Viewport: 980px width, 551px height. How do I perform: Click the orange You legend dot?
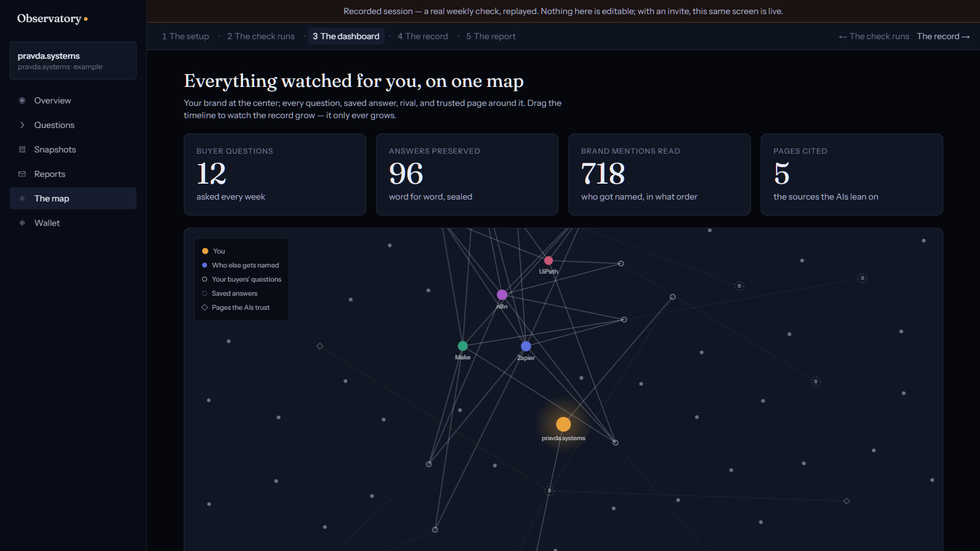tap(205, 251)
